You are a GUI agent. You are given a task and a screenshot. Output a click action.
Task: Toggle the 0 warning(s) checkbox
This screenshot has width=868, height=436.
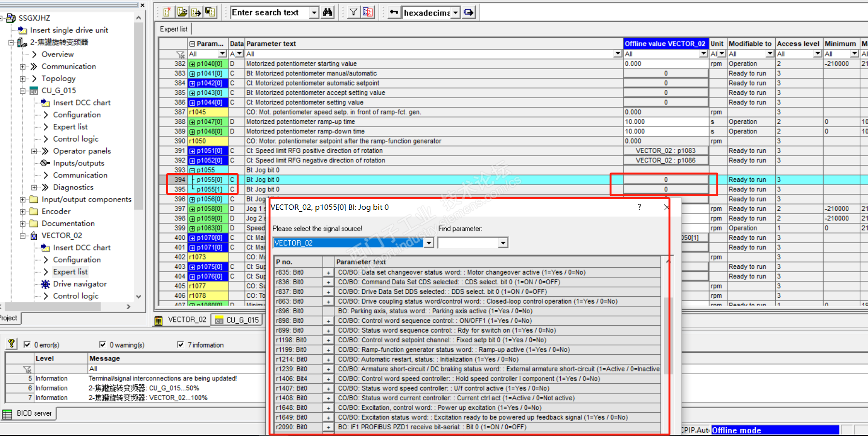tap(102, 345)
